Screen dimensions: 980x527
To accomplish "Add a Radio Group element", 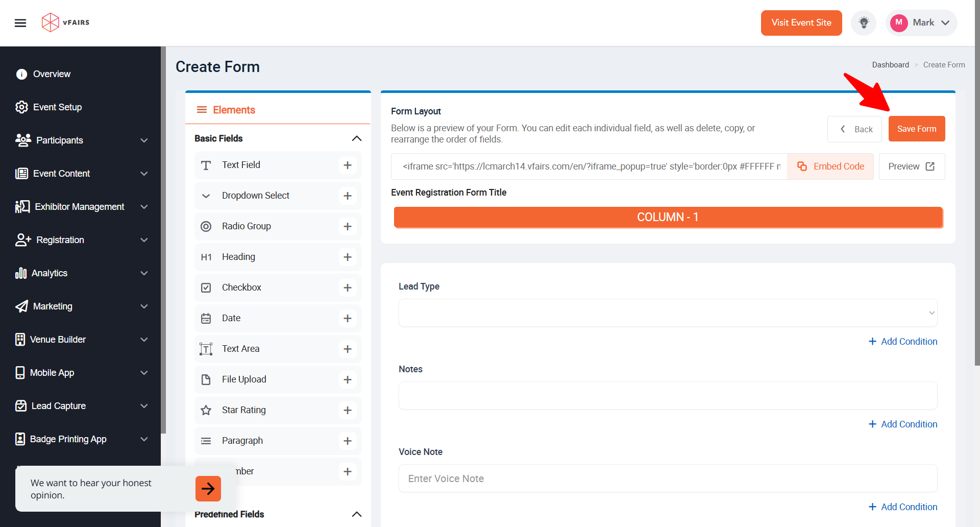I will point(348,226).
